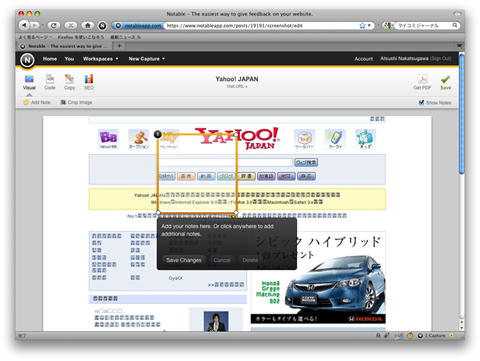Expand the New Capture dropdown
The image size is (480, 361).
(x=147, y=59)
